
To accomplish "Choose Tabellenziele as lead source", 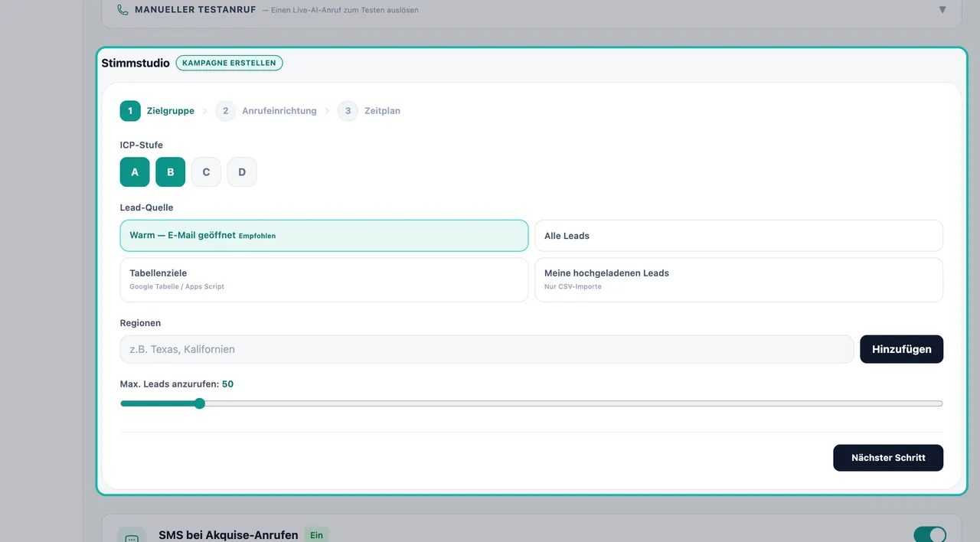I will pyautogui.click(x=324, y=279).
